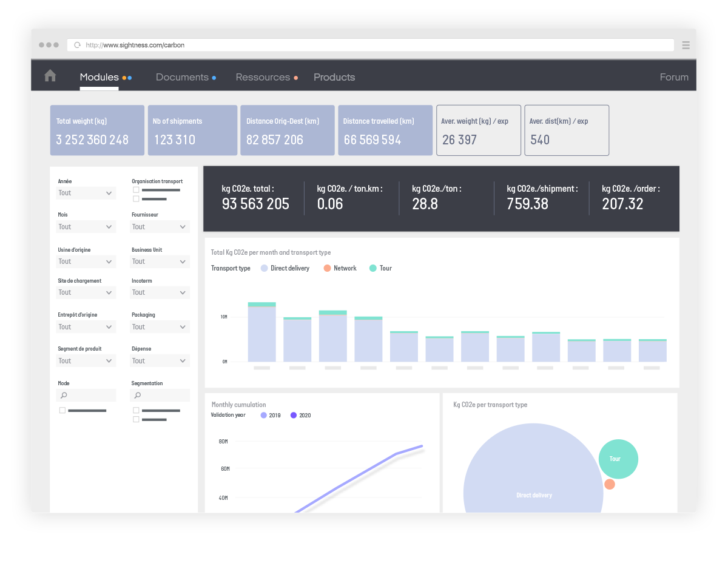Tick the first Organisation transport checkbox
The width and height of the screenshot is (728, 583).
tap(136, 190)
